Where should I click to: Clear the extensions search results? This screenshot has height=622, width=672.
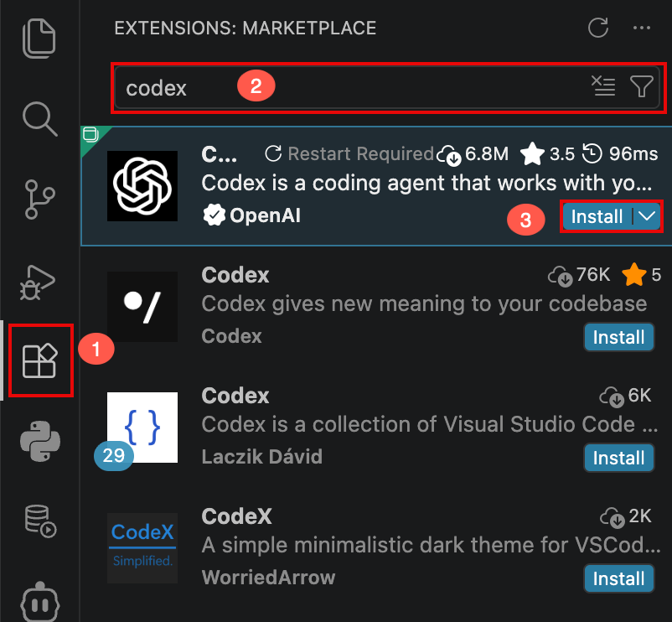[603, 86]
